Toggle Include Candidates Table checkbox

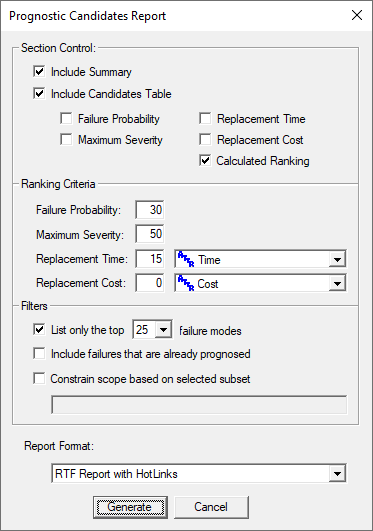click(x=39, y=93)
